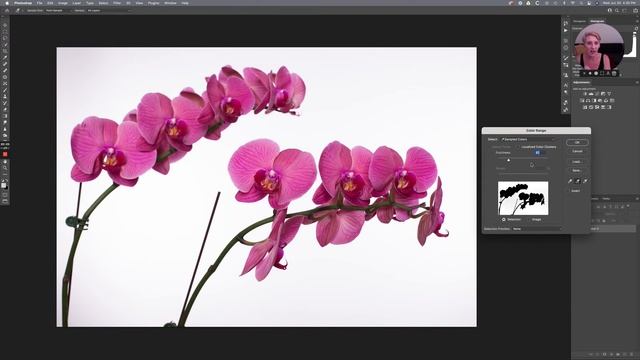The image size is (640, 360).
Task: Click the Load button in Color Range
Action: (576, 162)
